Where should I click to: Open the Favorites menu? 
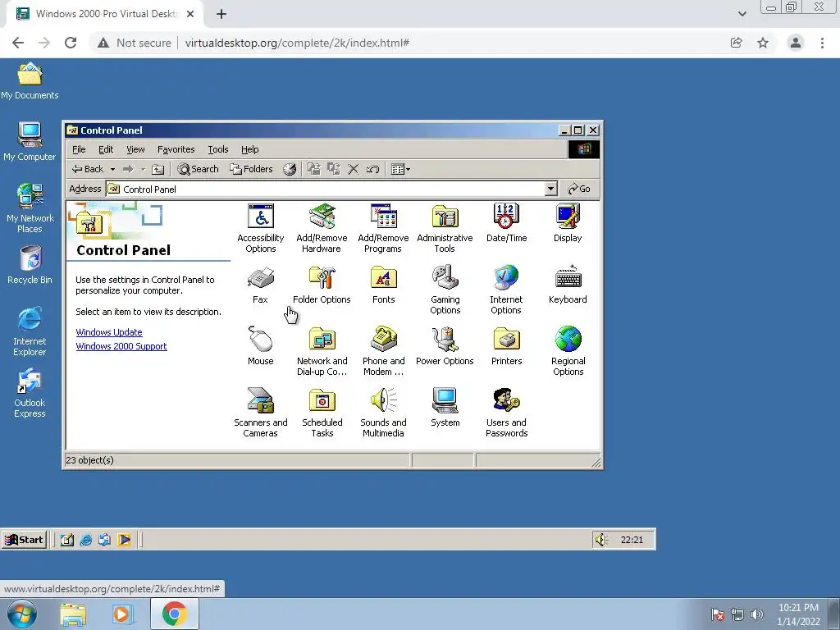coord(176,149)
